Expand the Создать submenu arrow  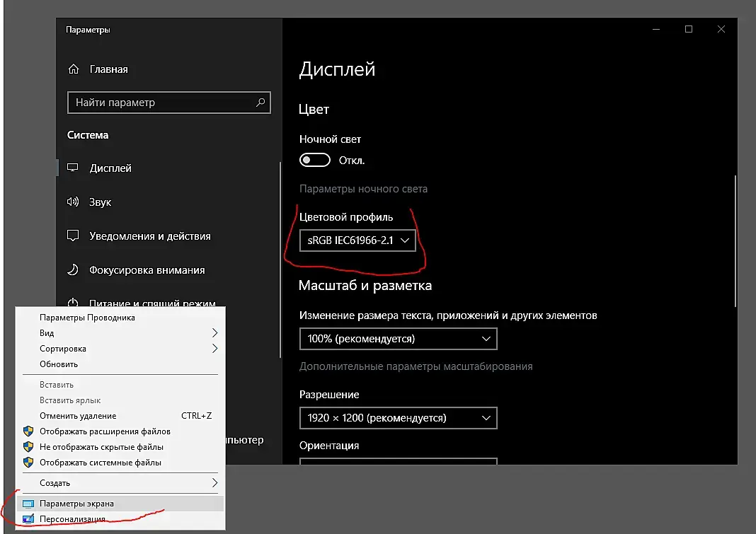tap(214, 483)
